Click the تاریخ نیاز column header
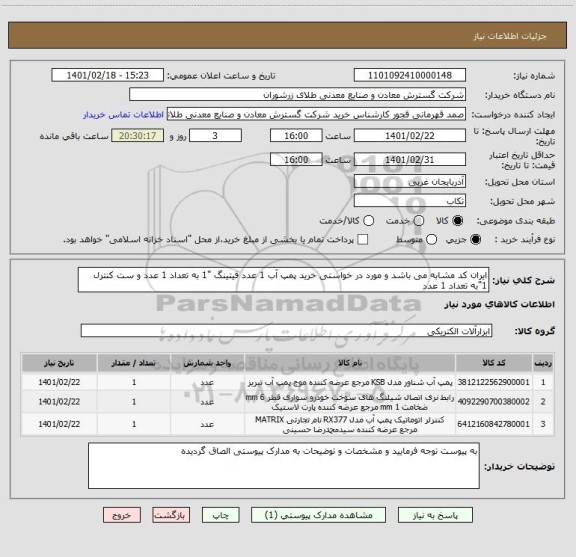576x557 pixels. coord(59,363)
